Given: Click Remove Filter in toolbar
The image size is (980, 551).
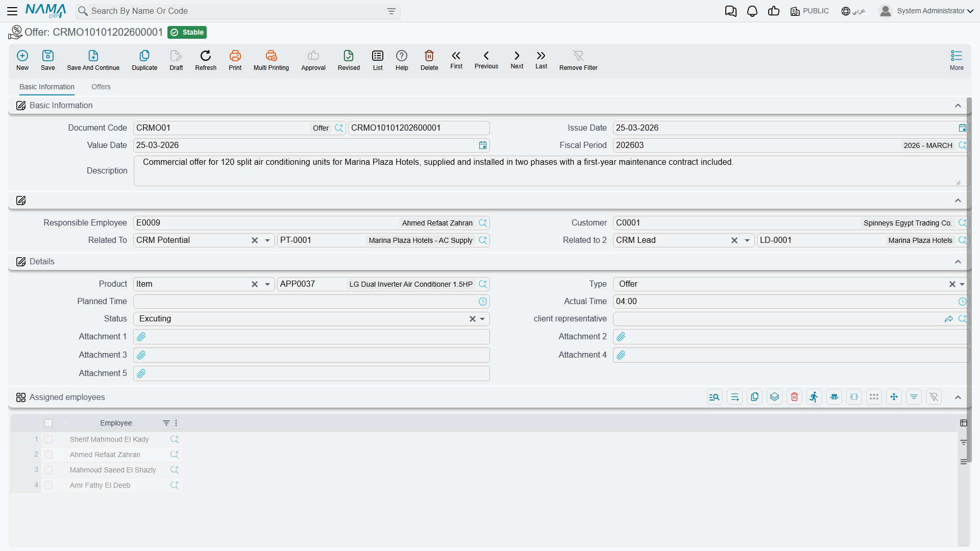Looking at the screenshot, I should pos(578,60).
